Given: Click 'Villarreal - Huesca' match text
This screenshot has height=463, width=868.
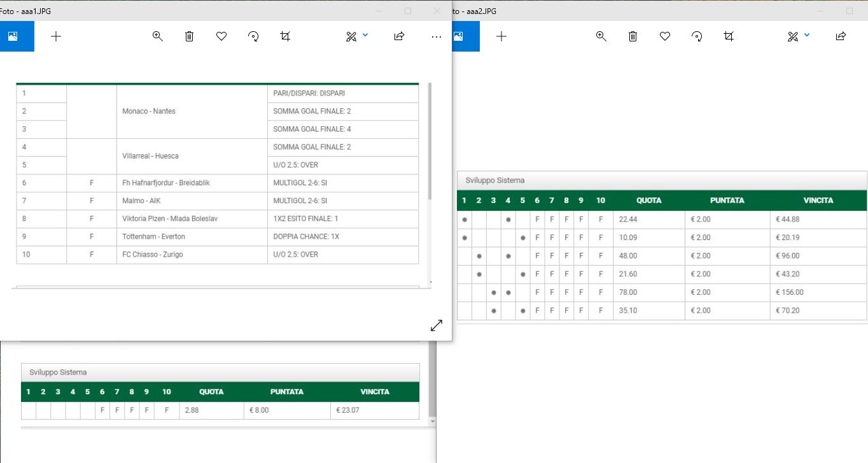Looking at the screenshot, I should pos(150,156).
